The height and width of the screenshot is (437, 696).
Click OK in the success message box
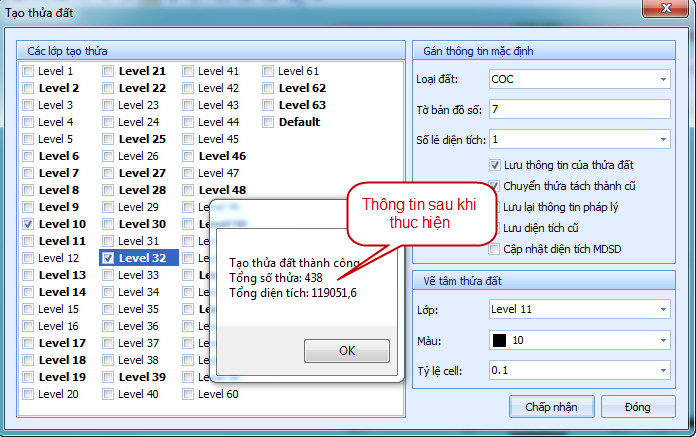point(347,351)
